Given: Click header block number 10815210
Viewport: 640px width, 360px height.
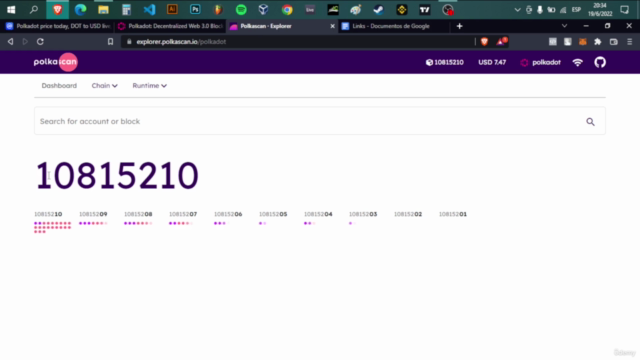Looking at the screenshot, I should pyautogui.click(x=445, y=62).
